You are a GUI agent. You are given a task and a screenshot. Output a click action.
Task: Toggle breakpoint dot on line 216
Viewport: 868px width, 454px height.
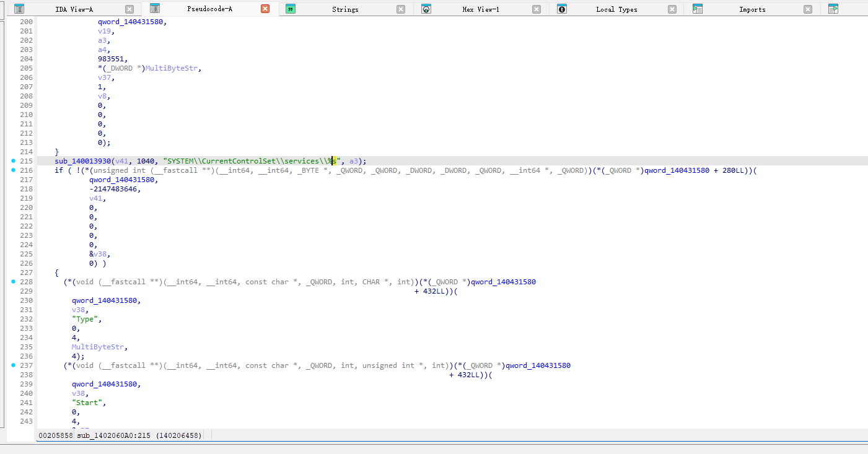(x=14, y=170)
